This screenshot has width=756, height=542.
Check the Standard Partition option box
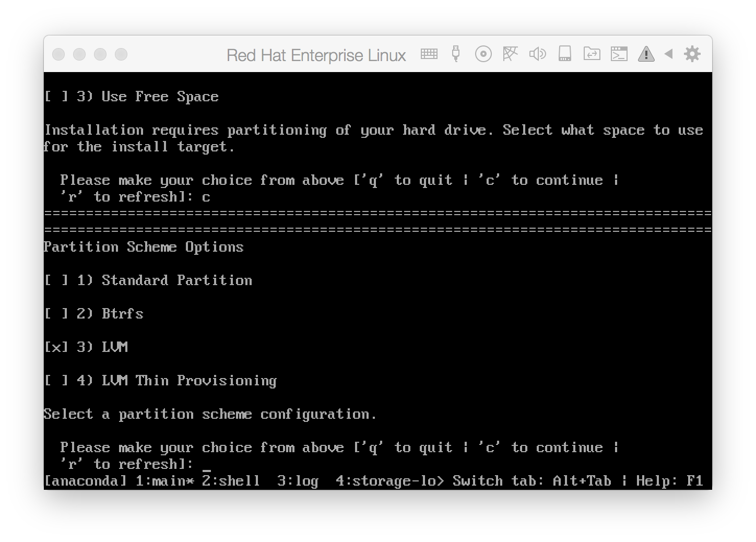(56, 280)
